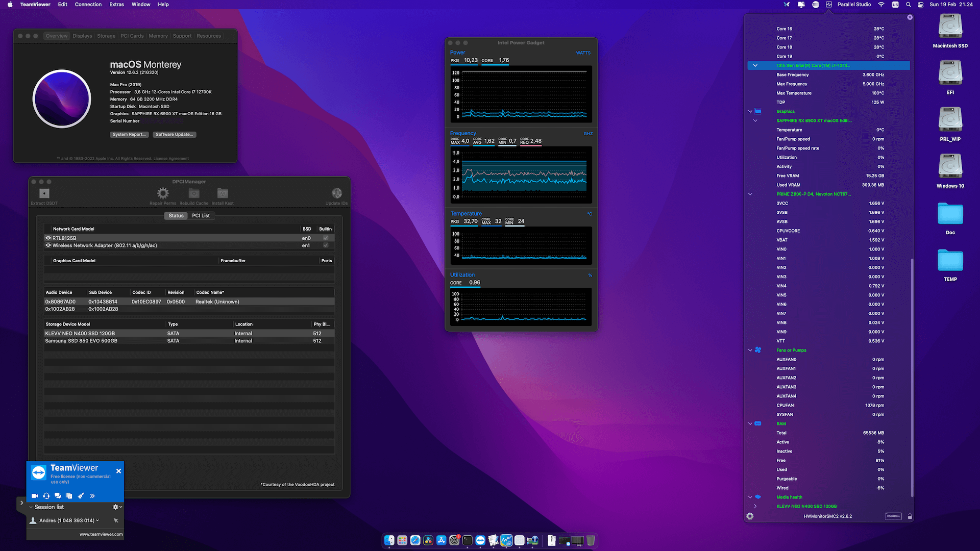Image resolution: width=980 pixels, height=551 pixels.
Task: Click HWMonitorSMC2 lock icon
Action: click(x=910, y=516)
